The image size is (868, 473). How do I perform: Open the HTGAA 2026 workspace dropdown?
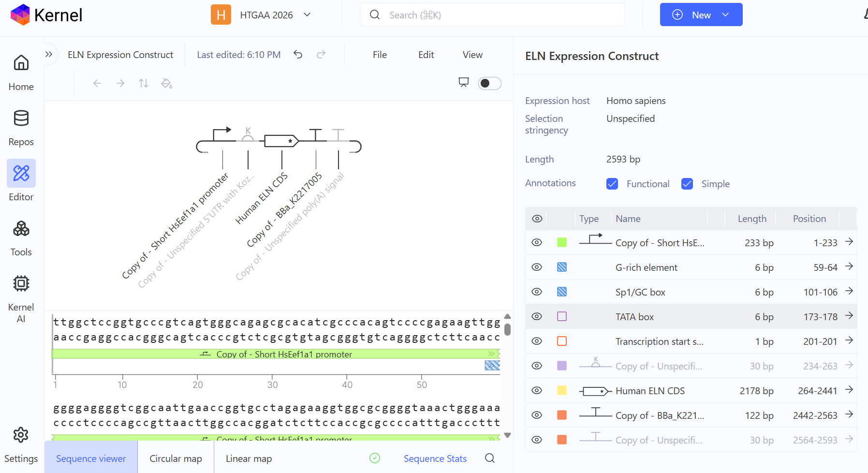(x=262, y=15)
